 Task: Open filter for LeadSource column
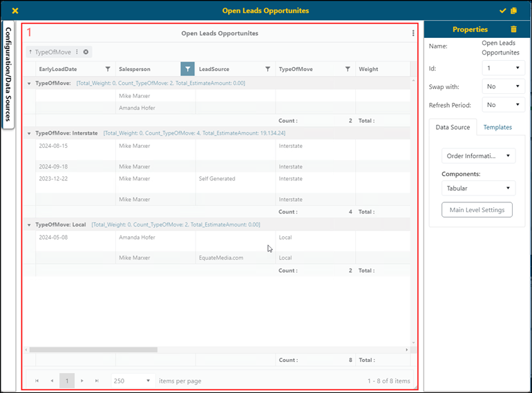pos(267,69)
